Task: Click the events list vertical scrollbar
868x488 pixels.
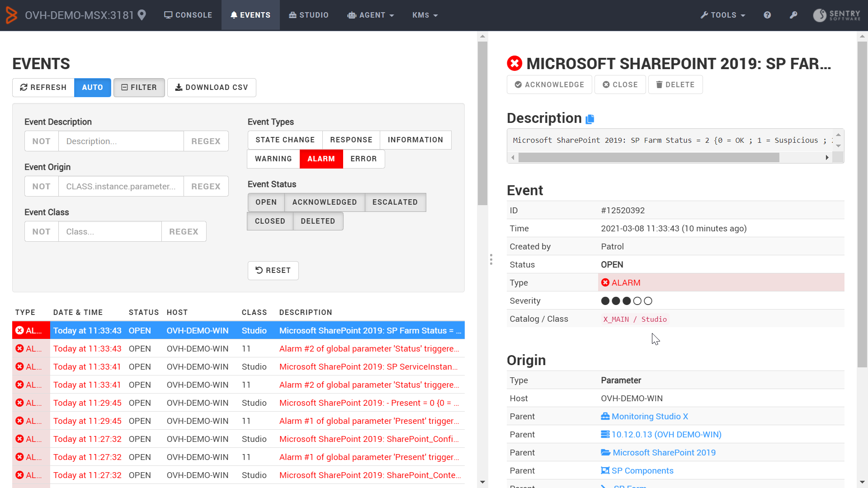Action: point(482,123)
